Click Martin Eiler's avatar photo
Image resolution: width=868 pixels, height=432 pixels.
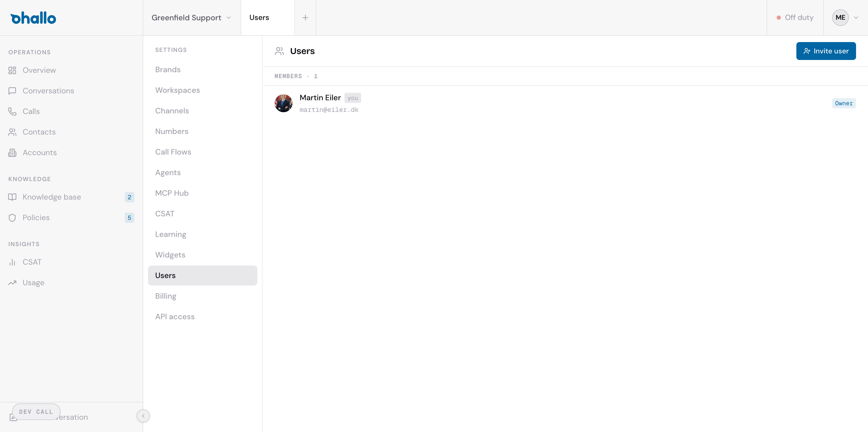click(283, 103)
